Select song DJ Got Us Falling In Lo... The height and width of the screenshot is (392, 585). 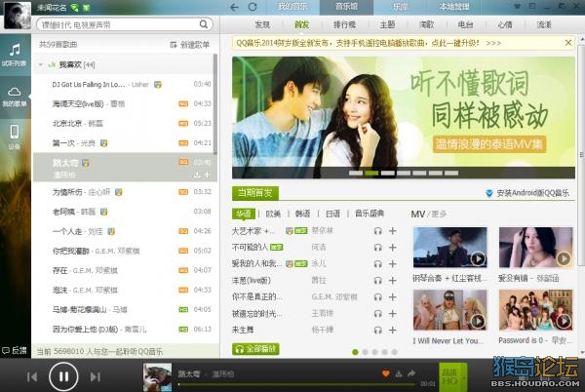pos(124,84)
